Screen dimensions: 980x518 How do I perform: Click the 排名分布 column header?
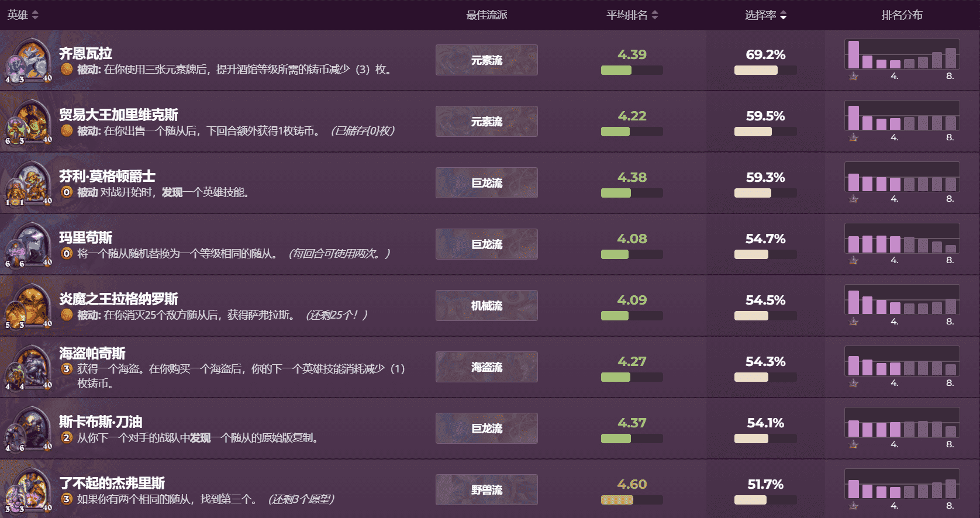point(902,15)
